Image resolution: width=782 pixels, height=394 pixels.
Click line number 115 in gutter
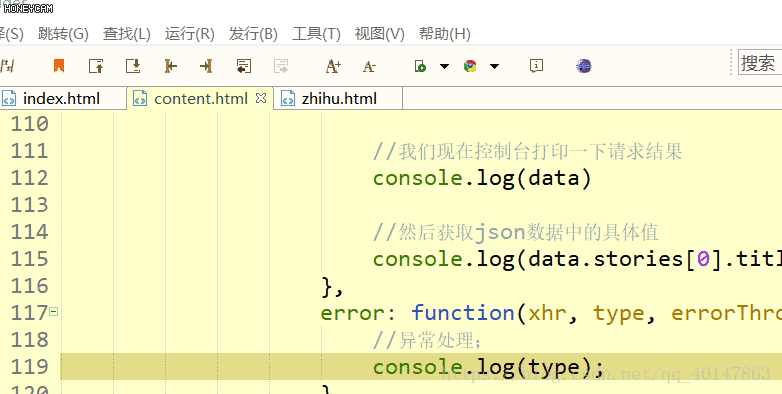click(x=29, y=259)
